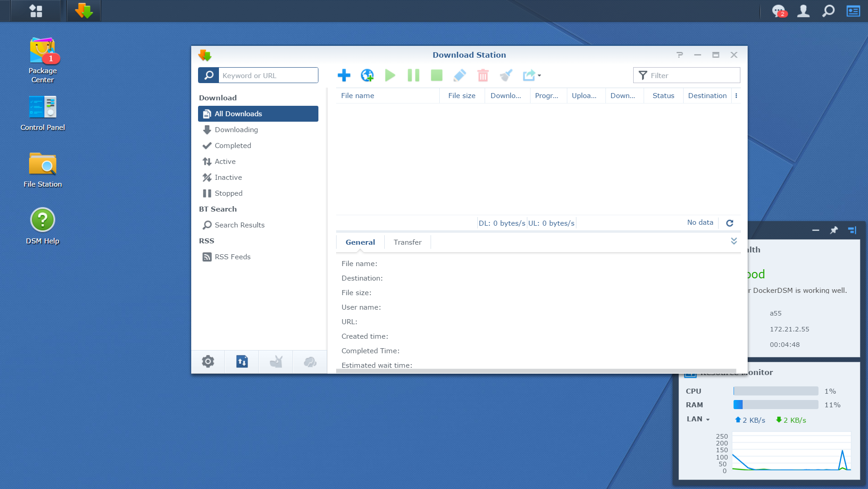The image size is (868, 489).
Task: Click the CPU usage bar in Resource Monitor
Action: click(x=776, y=391)
